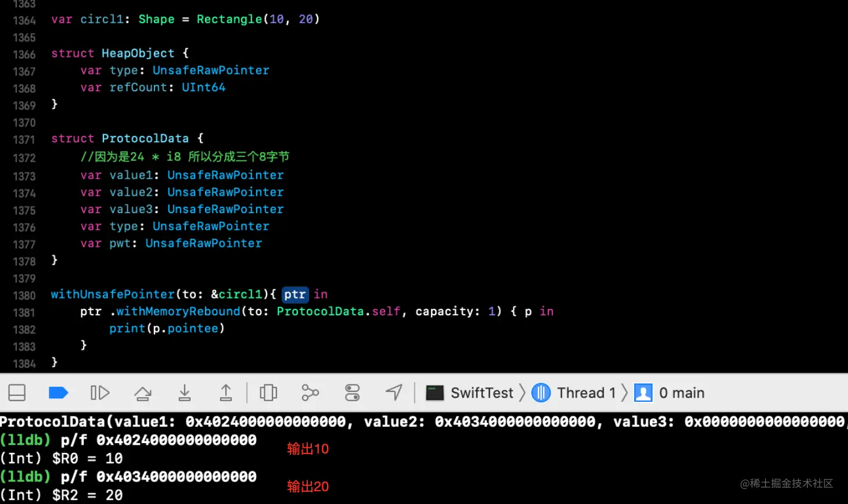Open Environment Overrides control
The width and height of the screenshot is (848, 504).
352,393
